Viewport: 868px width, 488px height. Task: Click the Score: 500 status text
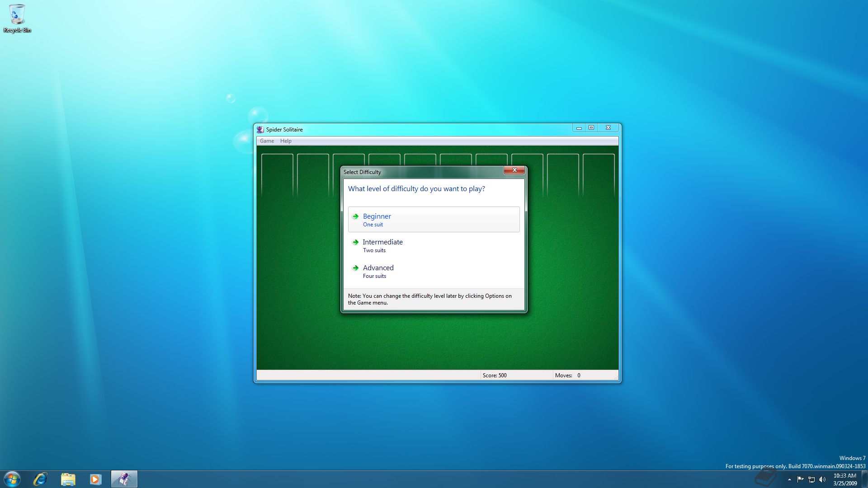click(x=495, y=375)
